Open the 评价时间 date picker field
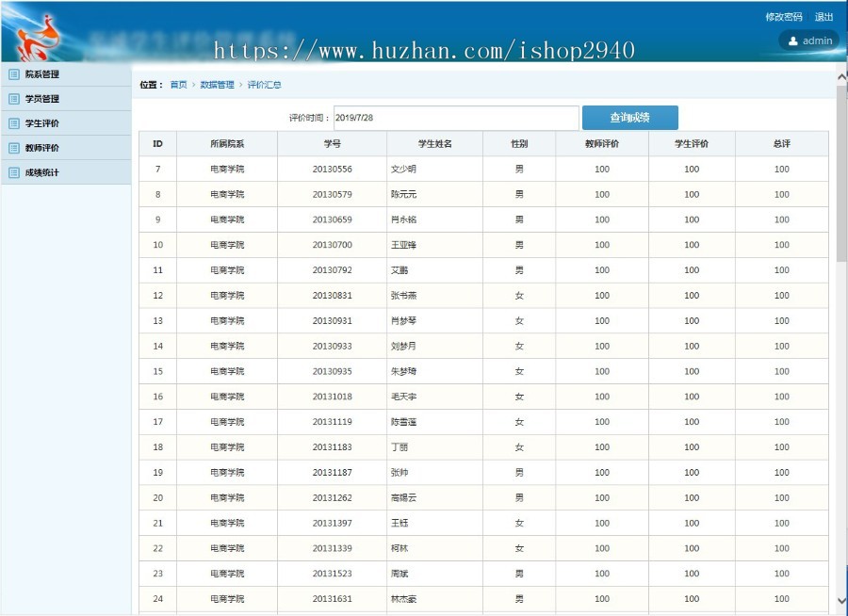 tap(456, 117)
